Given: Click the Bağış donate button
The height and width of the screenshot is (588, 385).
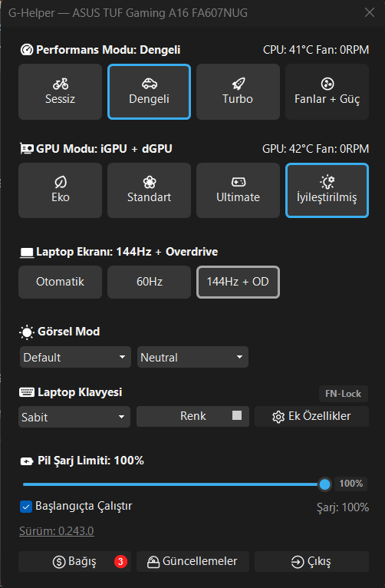Looking at the screenshot, I should pos(74,561).
